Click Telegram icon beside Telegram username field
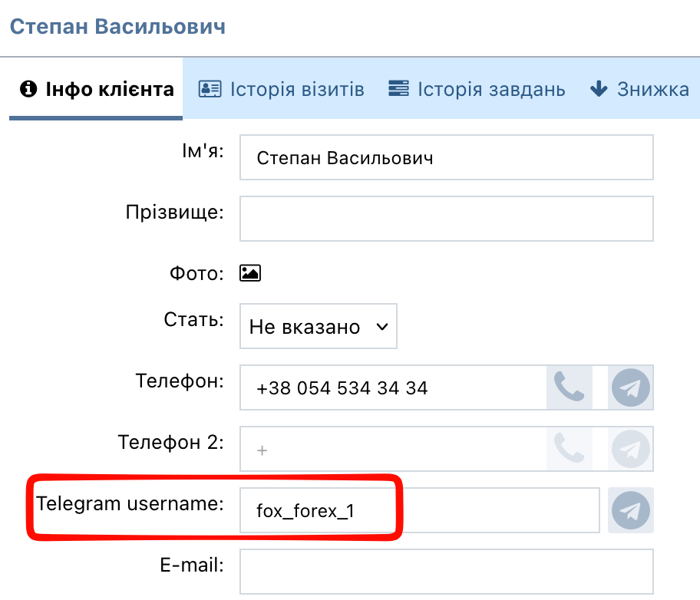This screenshot has height=600, width=700. [x=630, y=510]
